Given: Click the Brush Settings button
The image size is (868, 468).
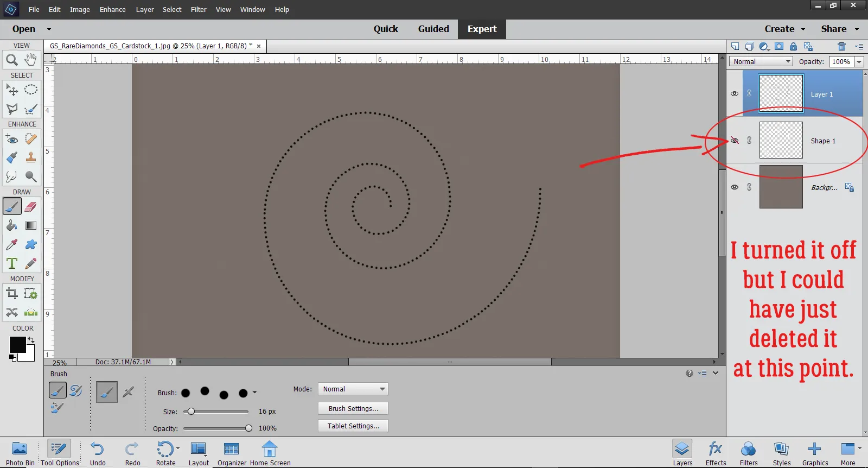Looking at the screenshot, I should point(353,409).
